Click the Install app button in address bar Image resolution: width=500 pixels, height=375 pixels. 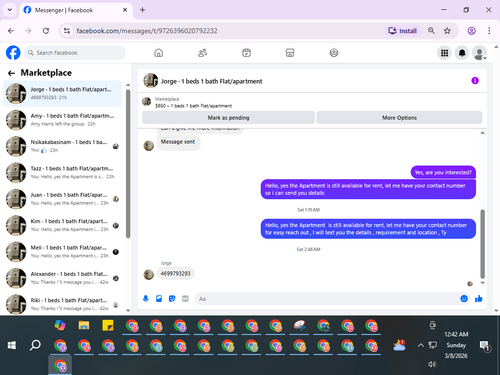(x=403, y=31)
